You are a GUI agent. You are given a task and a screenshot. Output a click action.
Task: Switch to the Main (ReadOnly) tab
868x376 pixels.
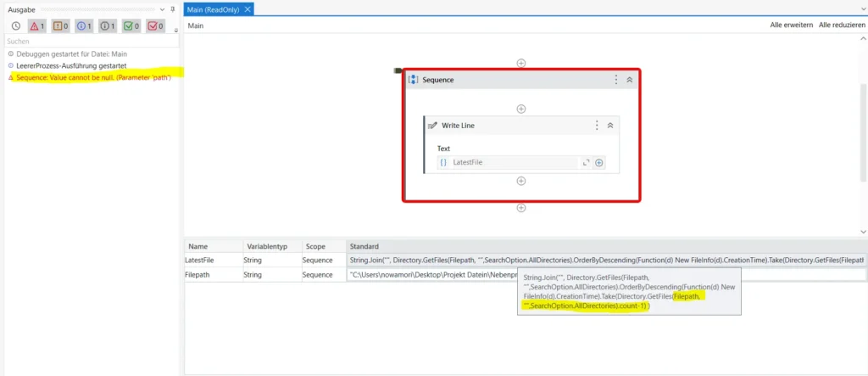pos(213,9)
